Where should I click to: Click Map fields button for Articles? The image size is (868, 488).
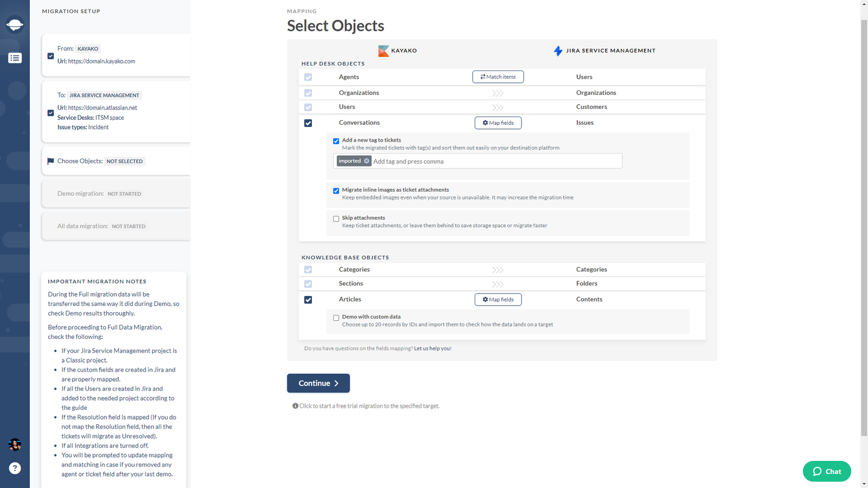[x=498, y=299]
